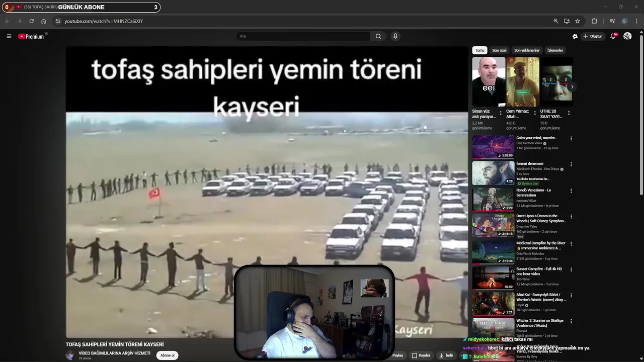Open Calm your mind, traveler thumbnail
This screenshot has width=644, height=362.
[x=493, y=147]
